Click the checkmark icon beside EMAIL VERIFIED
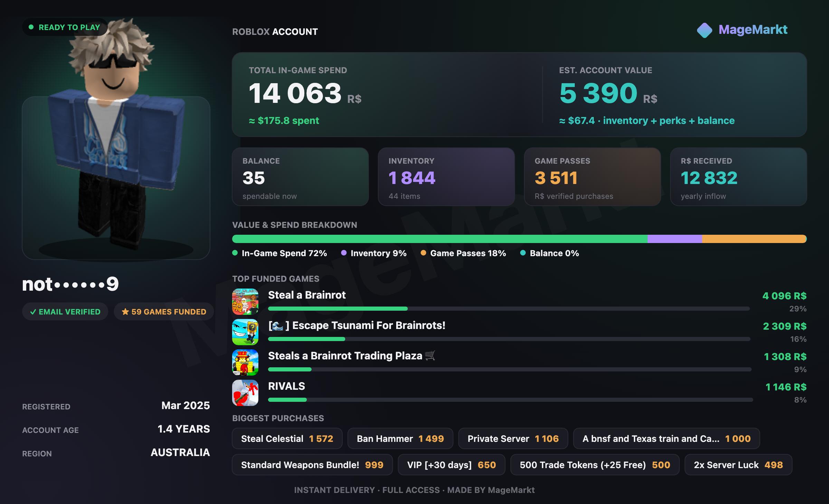The image size is (829, 504). (33, 312)
